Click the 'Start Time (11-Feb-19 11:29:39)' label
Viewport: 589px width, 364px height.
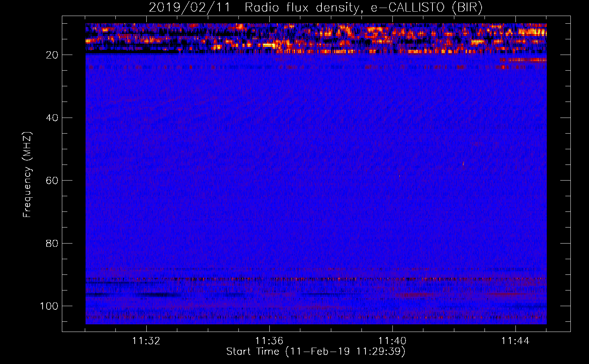point(316,352)
